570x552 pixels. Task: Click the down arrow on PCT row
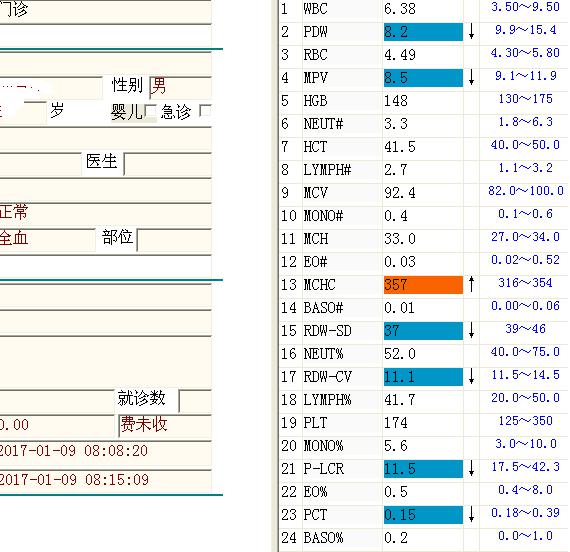[x=471, y=514]
